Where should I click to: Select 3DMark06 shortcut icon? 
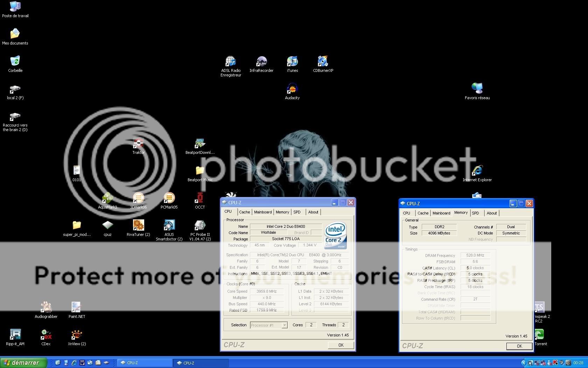[138, 200]
